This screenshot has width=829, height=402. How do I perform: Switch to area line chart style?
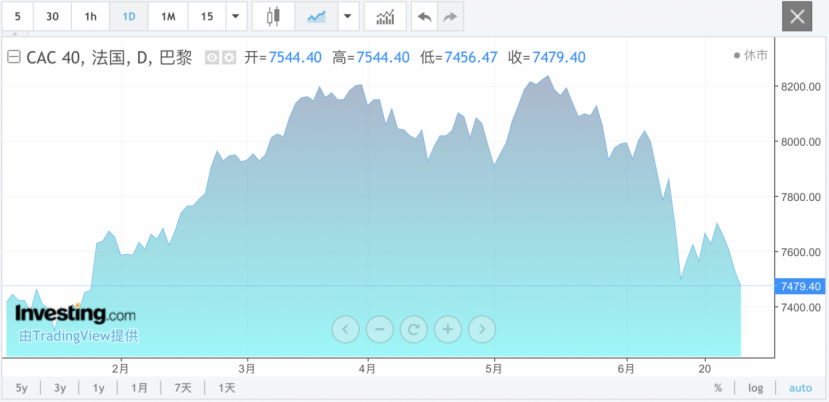point(316,17)
